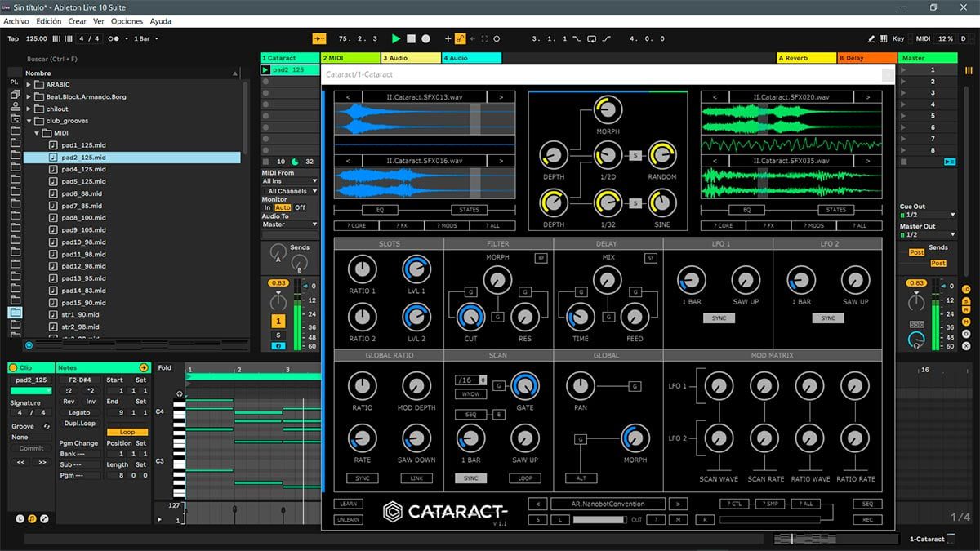The image size is (980, 551).
Task: Launch the pad2_125 clip with its play triangle
Action: (265, 70)
